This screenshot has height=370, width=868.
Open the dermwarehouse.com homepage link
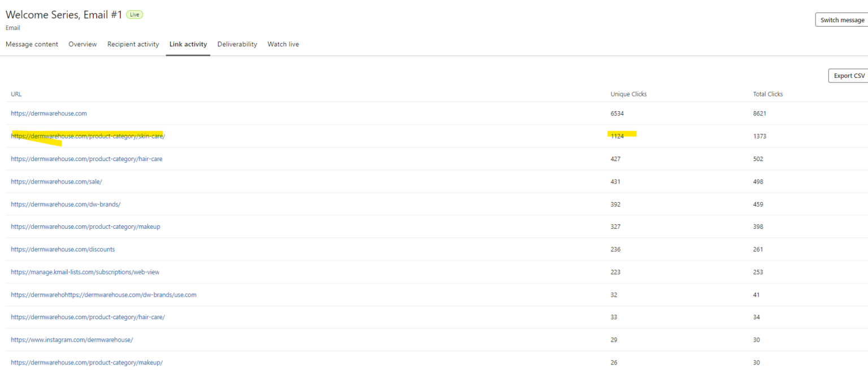pyautogui.click(x=49, y=114)
